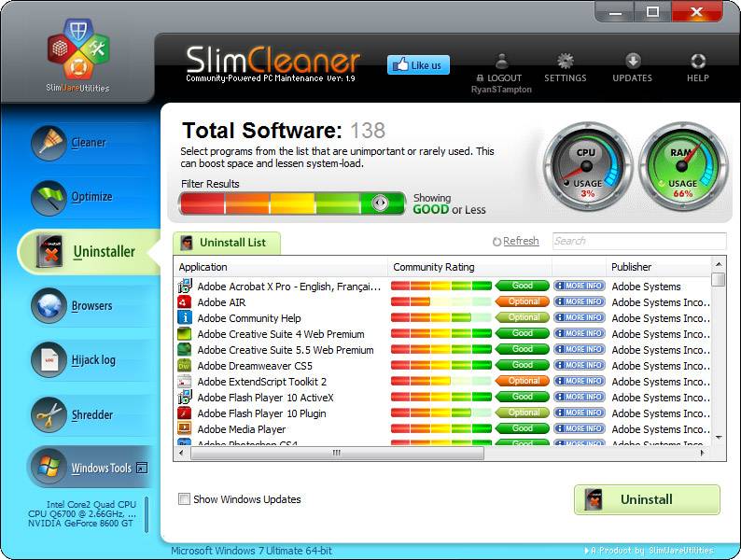The image size is (741, 560).
Task: Set filter to the red rating segment
Action: click(x=203, y=203)
